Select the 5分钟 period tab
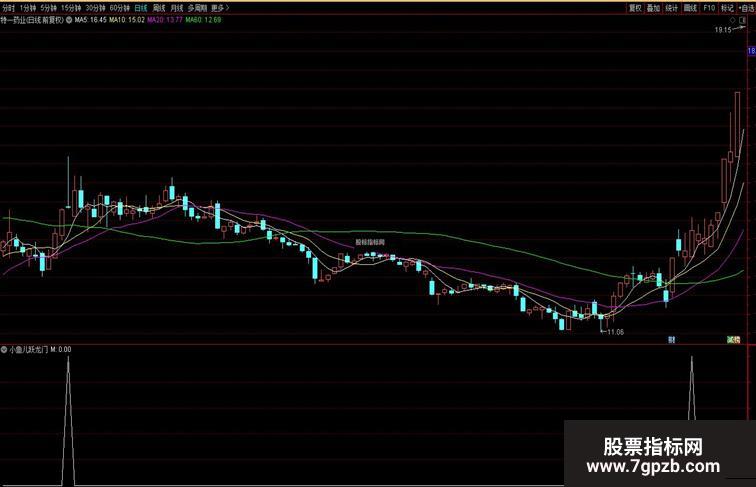This screenshot has width=756, height=487. [x=48, y=8]
